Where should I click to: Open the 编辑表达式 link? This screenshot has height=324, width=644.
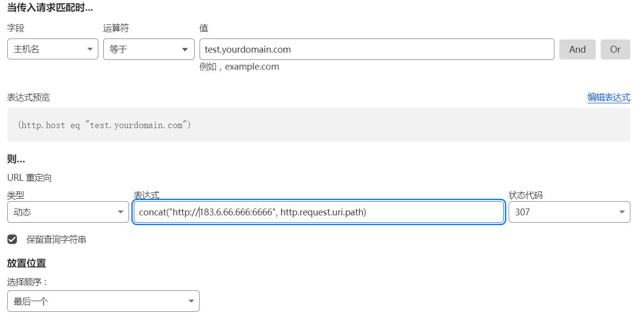click(x=608, y=97)
